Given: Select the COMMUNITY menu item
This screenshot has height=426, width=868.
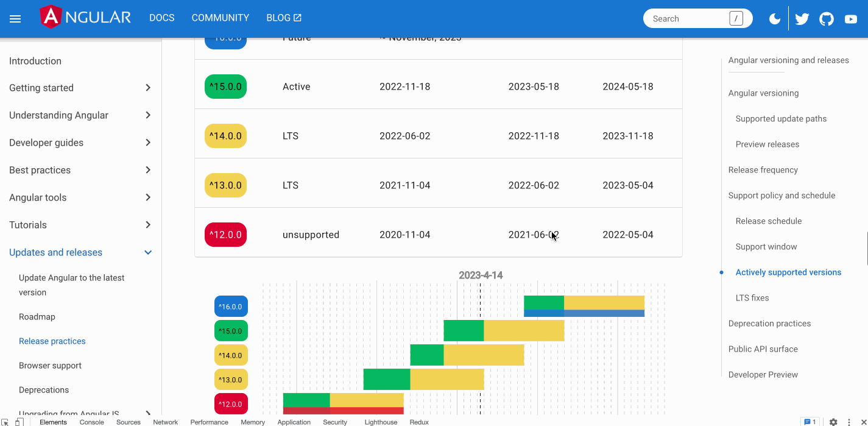Looking at the screenshot, I should coord(220,18).
